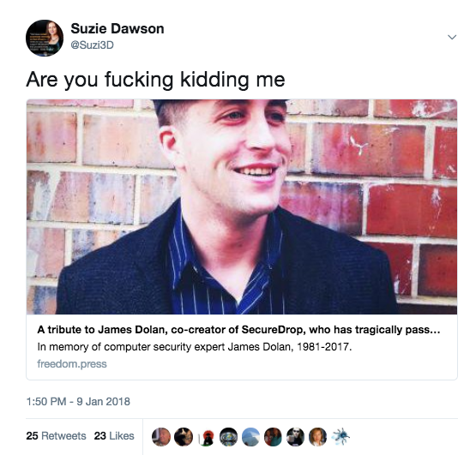The width and height of the screenshot is (476, 455).
Task: Open the 1:50 PM tweet timestamp
Action: 78,401
